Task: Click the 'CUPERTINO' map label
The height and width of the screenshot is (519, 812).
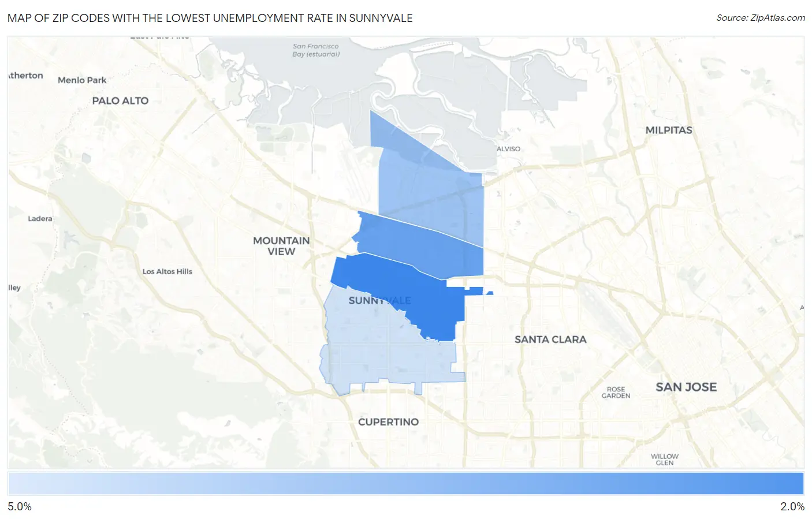Action: 388,422
